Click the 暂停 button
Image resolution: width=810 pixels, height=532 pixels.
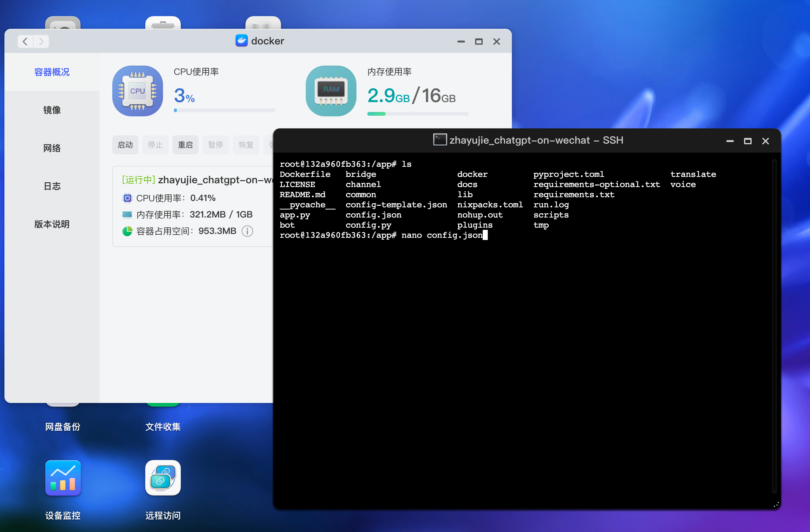click(x=216, y=145)
